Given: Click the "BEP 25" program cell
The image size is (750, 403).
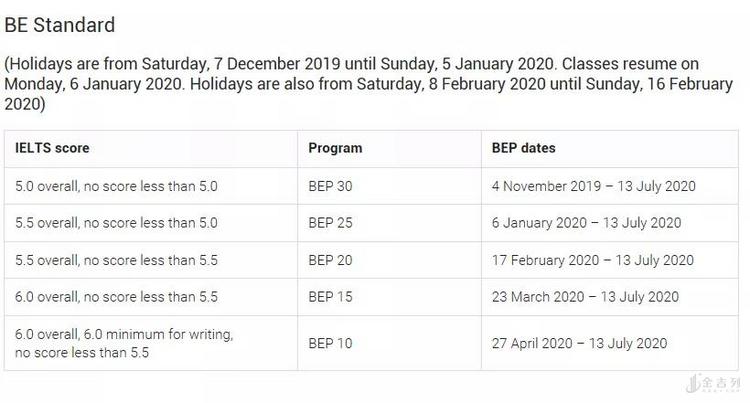Looking at the screenshot, I should tap(330, 223).
